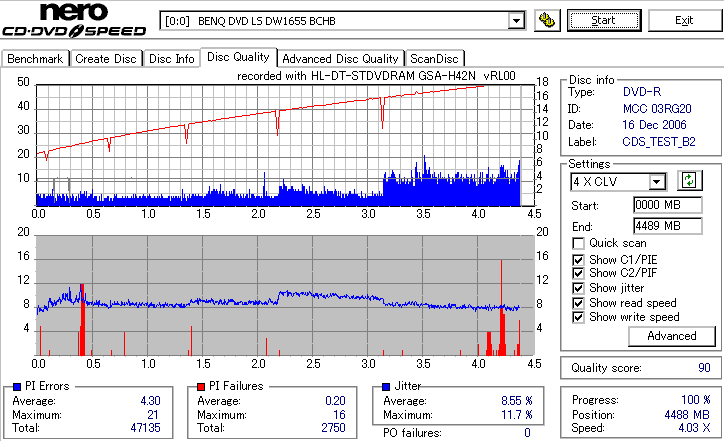This screenshot has height=441, width=724.
Task: Click the upper PI Errors graph area
Action: tap(285, 145)
